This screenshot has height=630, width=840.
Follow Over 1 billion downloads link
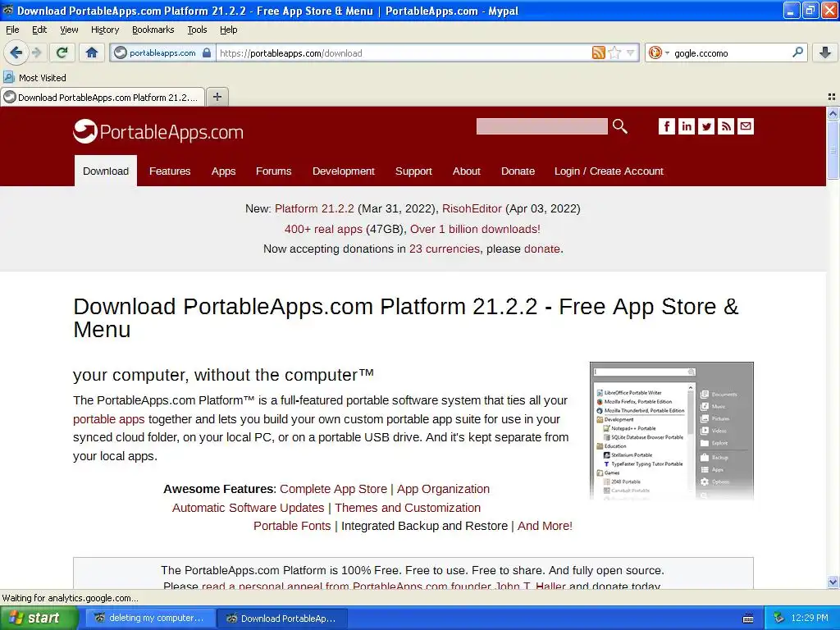(x=475, y=229)
